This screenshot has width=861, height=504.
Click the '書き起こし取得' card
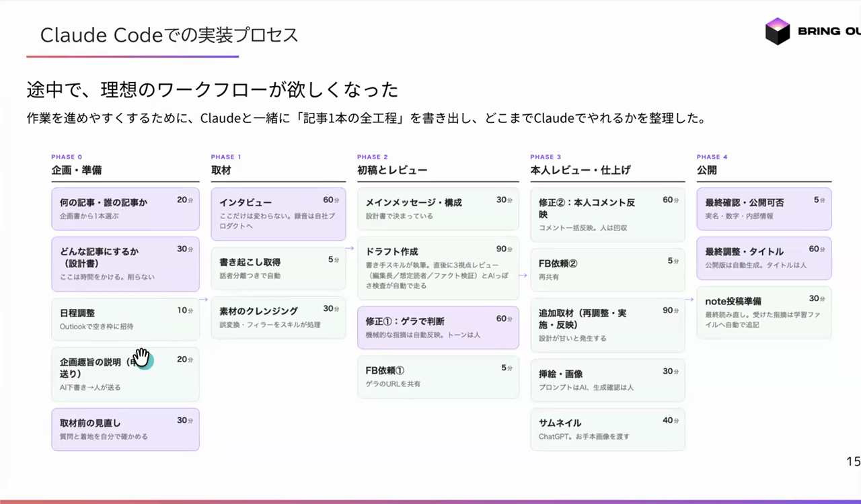point(278,269)
